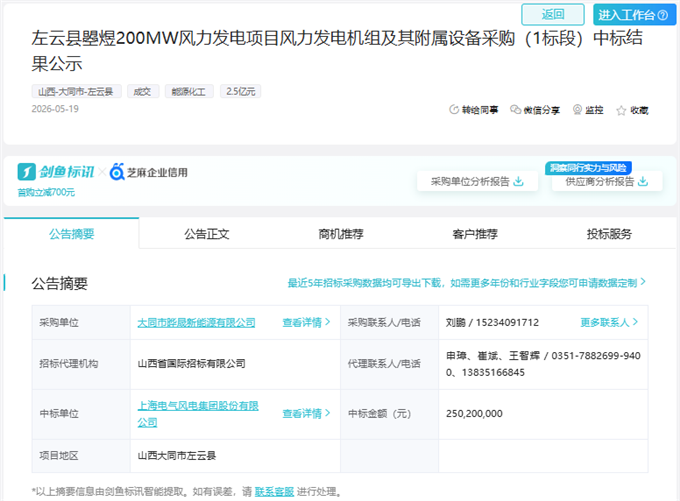Open 上海电气风电集团股份有限公司 link
The height and width of the screenshot is (501, 680).
[x=198, y=414]
